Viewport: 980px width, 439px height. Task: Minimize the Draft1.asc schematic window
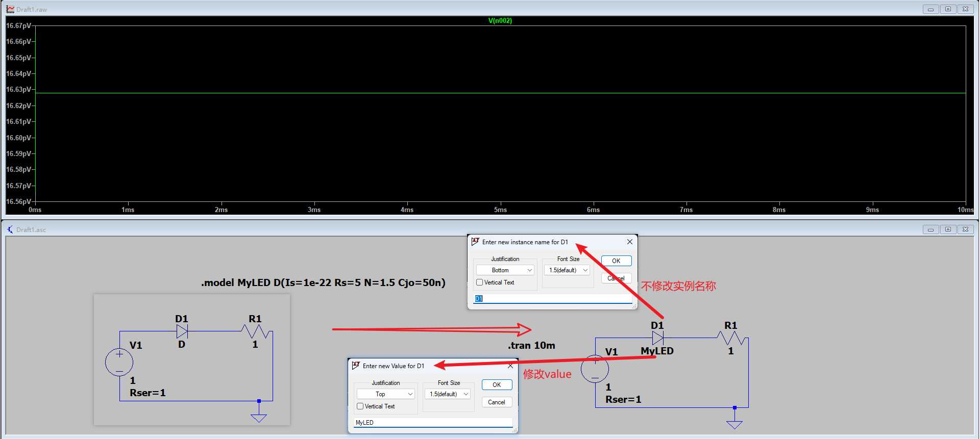point(930,229)
